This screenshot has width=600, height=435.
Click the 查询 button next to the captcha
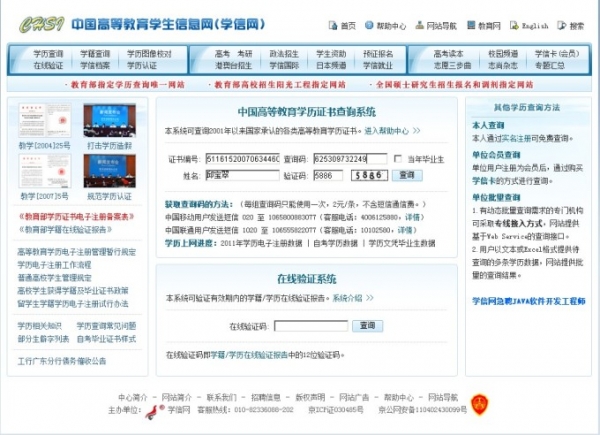(x=407, y=175)
